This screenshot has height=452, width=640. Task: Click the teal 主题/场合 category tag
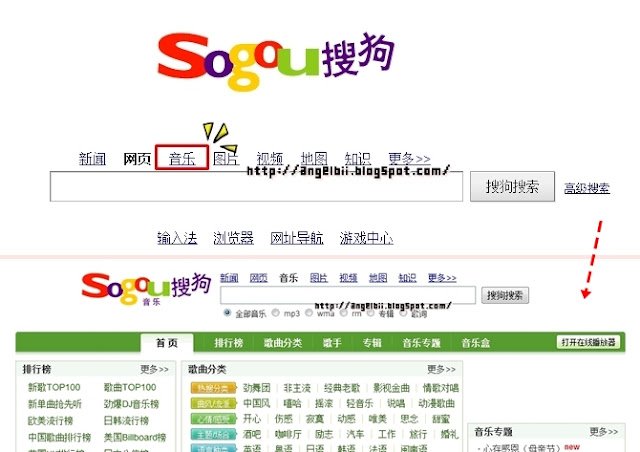[x=213, y=434]
